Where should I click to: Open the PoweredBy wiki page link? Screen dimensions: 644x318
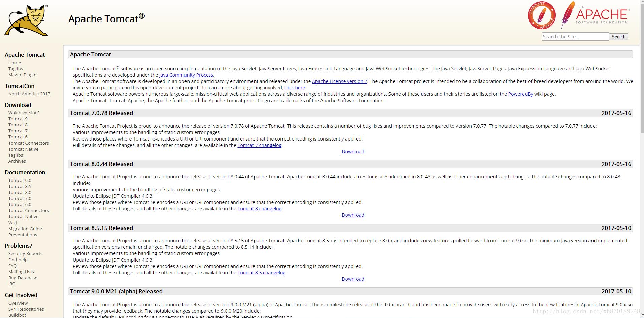pyautogui.click(x=520, y=94)
